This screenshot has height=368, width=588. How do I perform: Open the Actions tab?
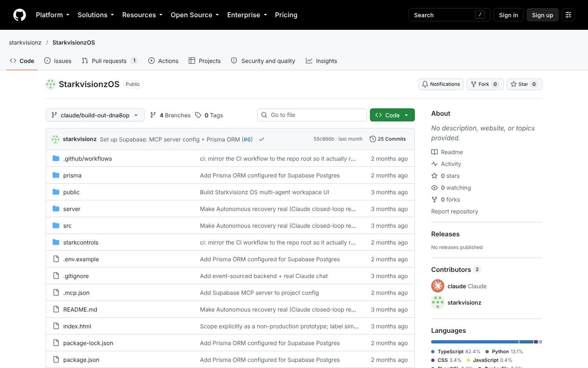tap(163, 61)
